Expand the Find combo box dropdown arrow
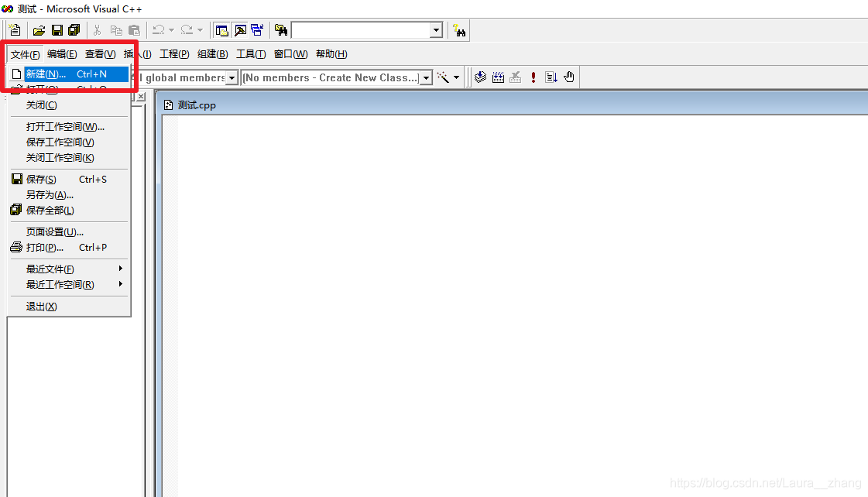The image size is (868, 497). click(436, 30)
